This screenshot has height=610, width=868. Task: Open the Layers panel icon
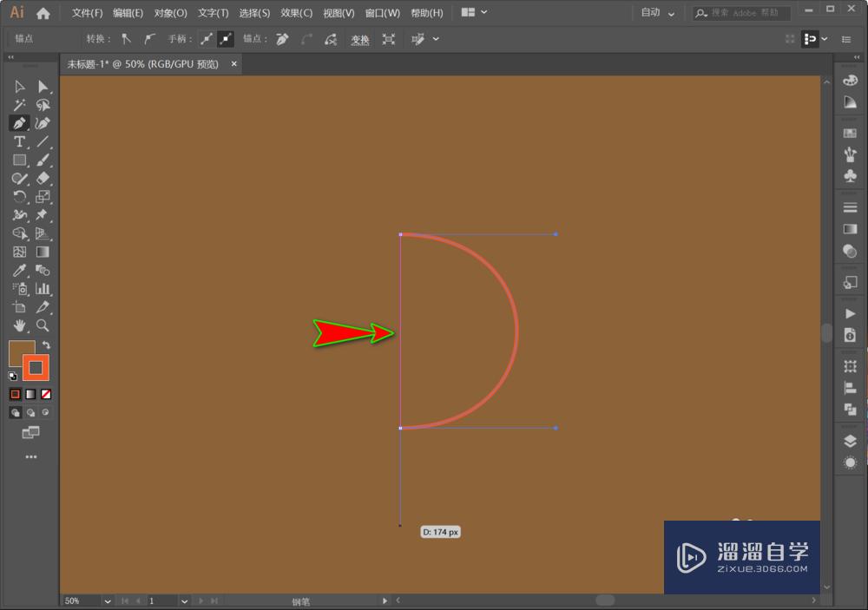click(x=850, y=441)
